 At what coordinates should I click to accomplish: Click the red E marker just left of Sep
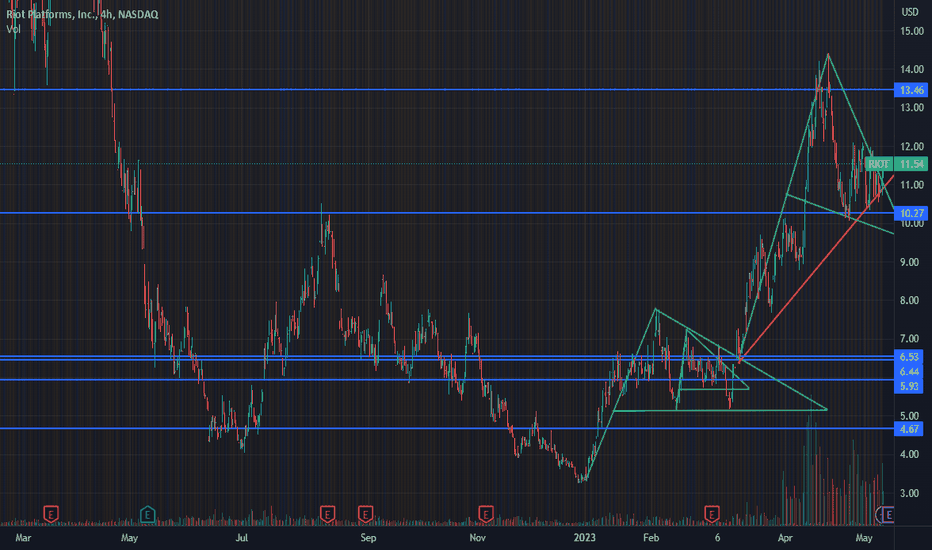point(366,513)
